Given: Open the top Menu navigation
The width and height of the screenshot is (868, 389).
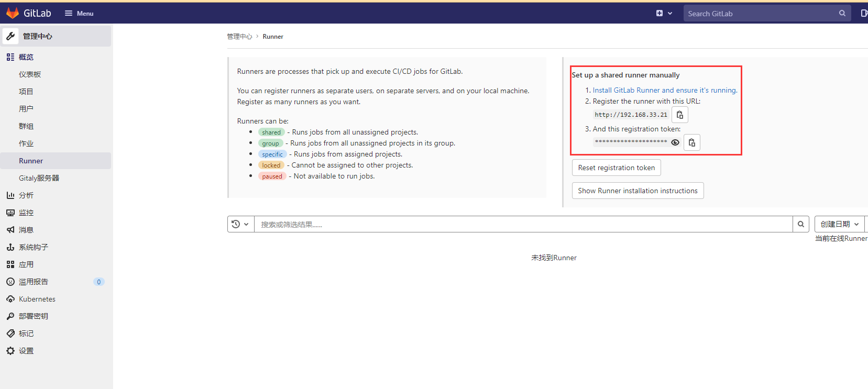Looking at the screenshot, I should [79, 13].
